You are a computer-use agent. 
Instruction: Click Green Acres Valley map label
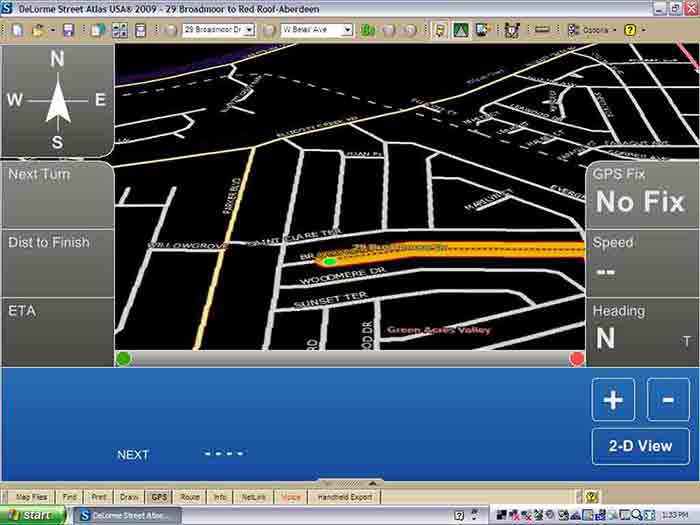click(438, 330)
